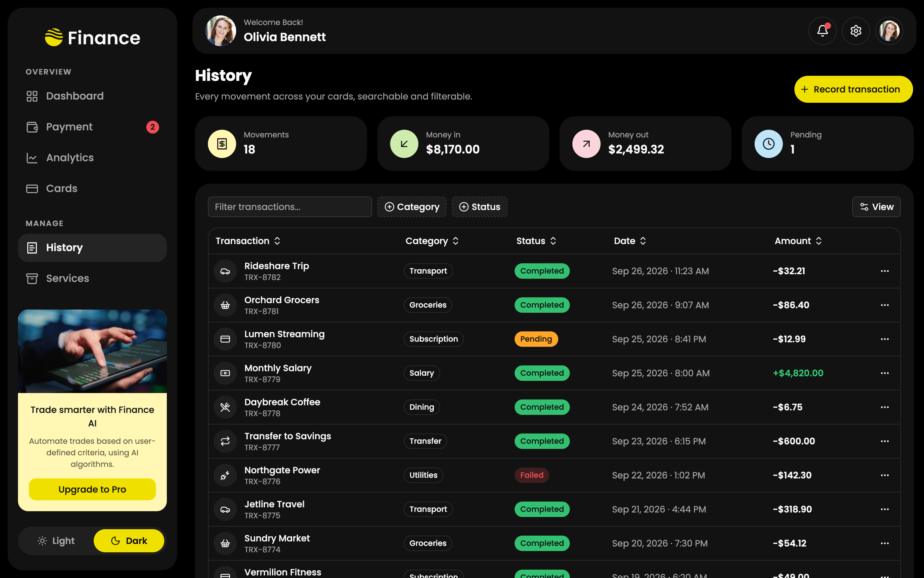Image resolution: width=924 pixels, height=578 pixels.
Task: Open the Status filter dropdown
Action: point(479,207)
